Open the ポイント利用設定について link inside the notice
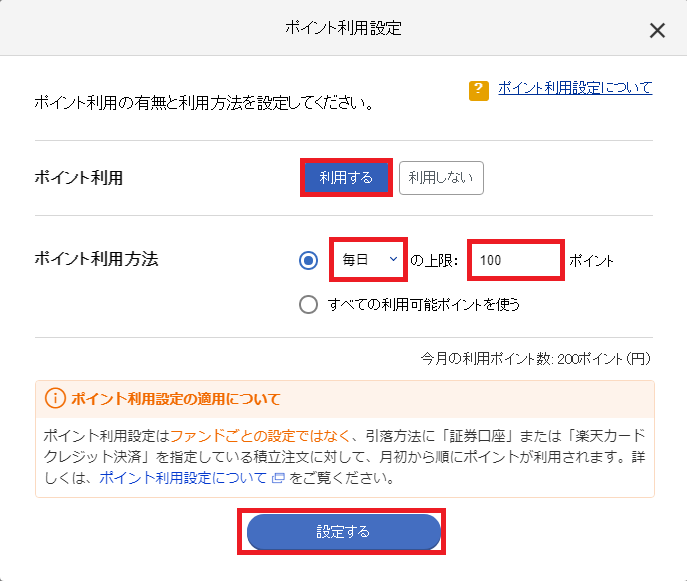 click(183, 478)
